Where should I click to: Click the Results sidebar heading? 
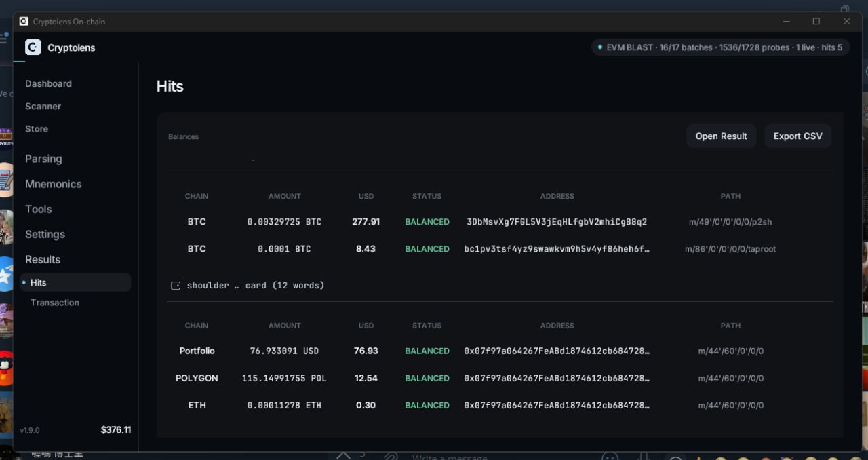coord(43,259)
